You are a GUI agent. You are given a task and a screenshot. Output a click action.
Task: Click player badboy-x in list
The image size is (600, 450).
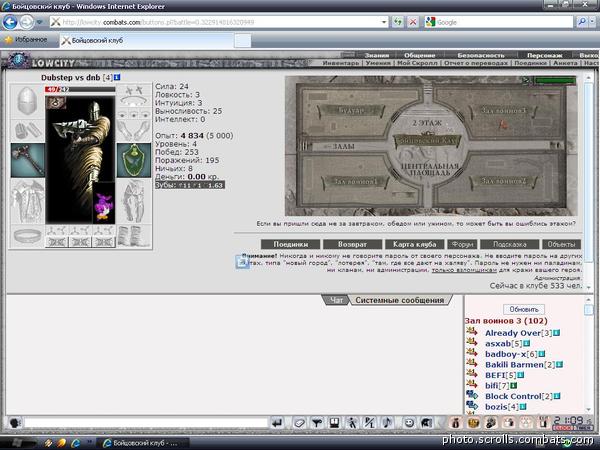(x=505, y=354)
